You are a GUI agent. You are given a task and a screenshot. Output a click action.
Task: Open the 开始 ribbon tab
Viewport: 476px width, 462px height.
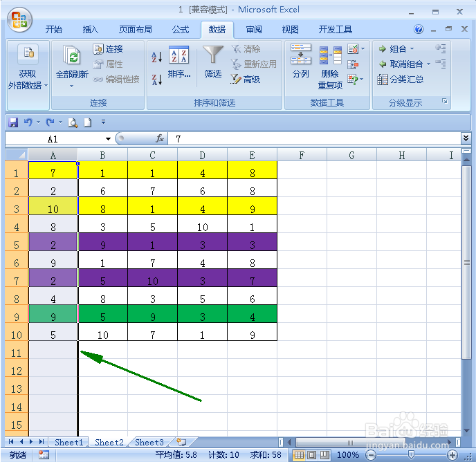pyautogui.click(x=54, y=30)
